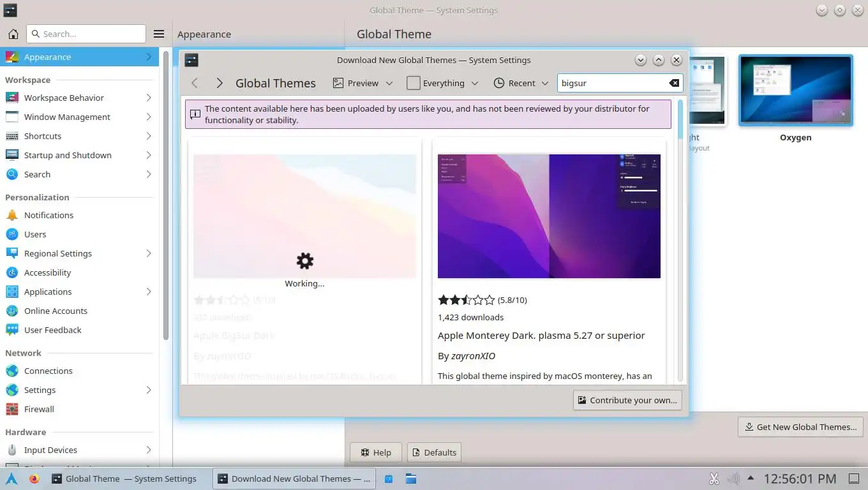
Task: Click the zayronXIO author of Apple Monterey Dark
Action: coord(473,356)
